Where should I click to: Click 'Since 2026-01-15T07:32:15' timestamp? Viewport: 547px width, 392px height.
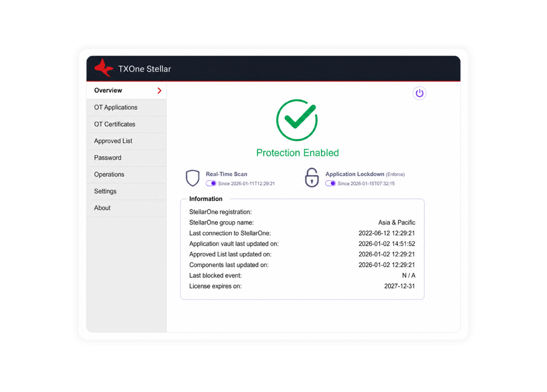366,184
